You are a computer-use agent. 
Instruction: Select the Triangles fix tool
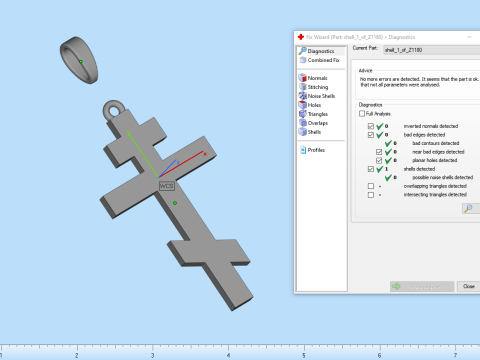[313, 114]
